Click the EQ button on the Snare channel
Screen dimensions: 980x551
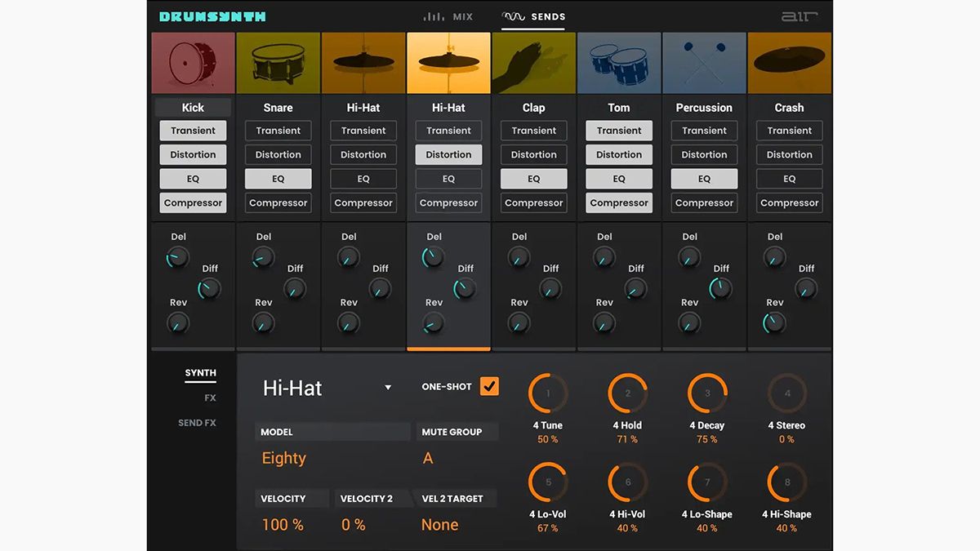tap(278, 178)
